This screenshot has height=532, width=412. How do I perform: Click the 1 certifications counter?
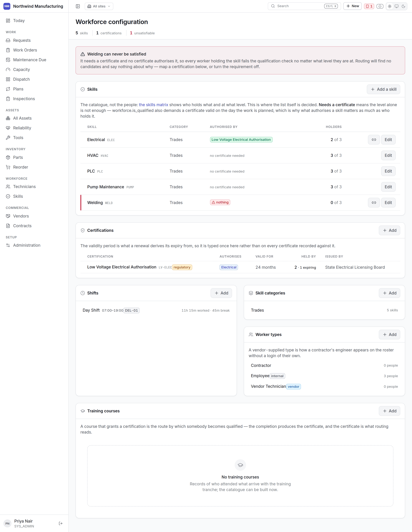[109, 33]
